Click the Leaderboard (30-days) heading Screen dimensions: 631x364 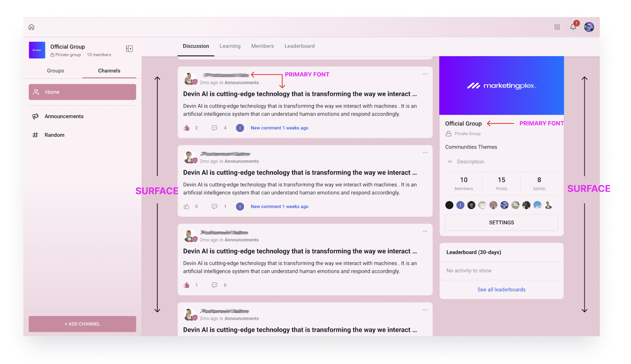pos(474,252)
